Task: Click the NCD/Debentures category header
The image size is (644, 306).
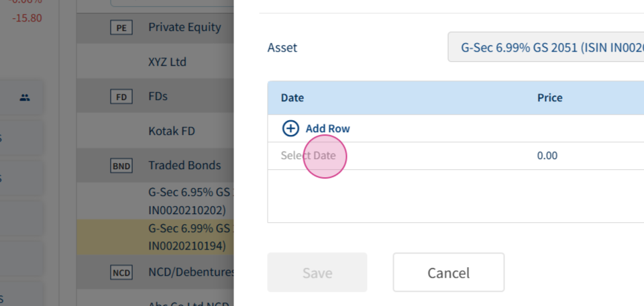Action: 191,272
